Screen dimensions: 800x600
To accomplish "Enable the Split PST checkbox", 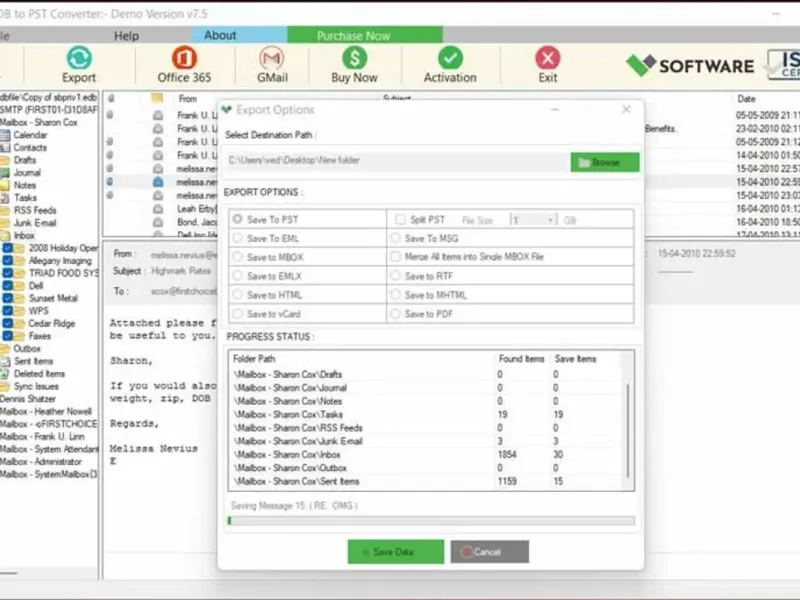I will click(x=401, y=219).
